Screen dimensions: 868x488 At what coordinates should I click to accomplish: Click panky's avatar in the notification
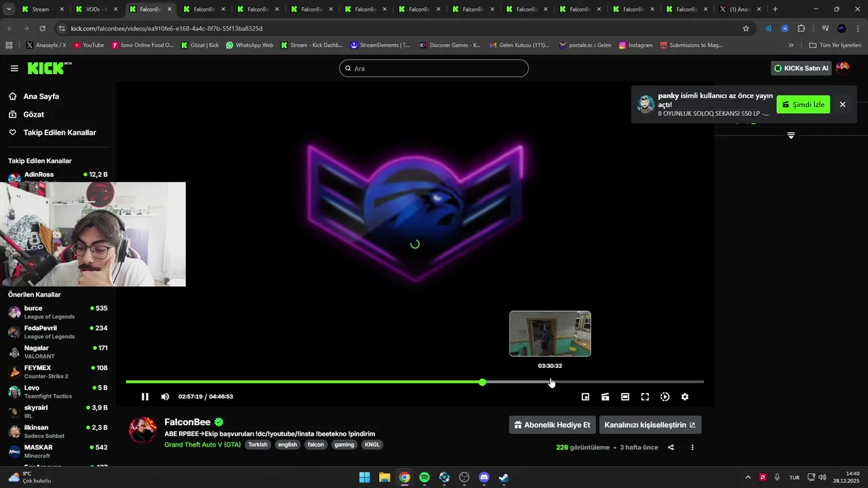[646, 104]
